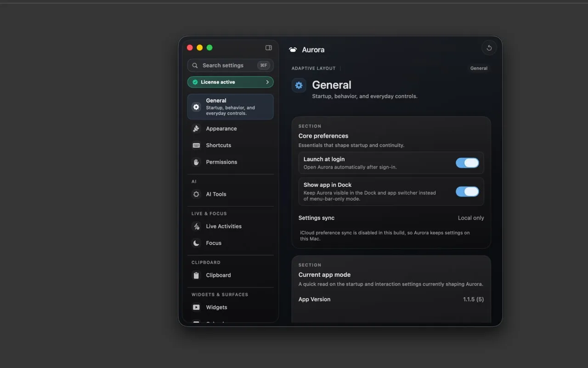Click the Live Activities icon
The height and width of the screenshot is (368, 588).
point(196,226)
